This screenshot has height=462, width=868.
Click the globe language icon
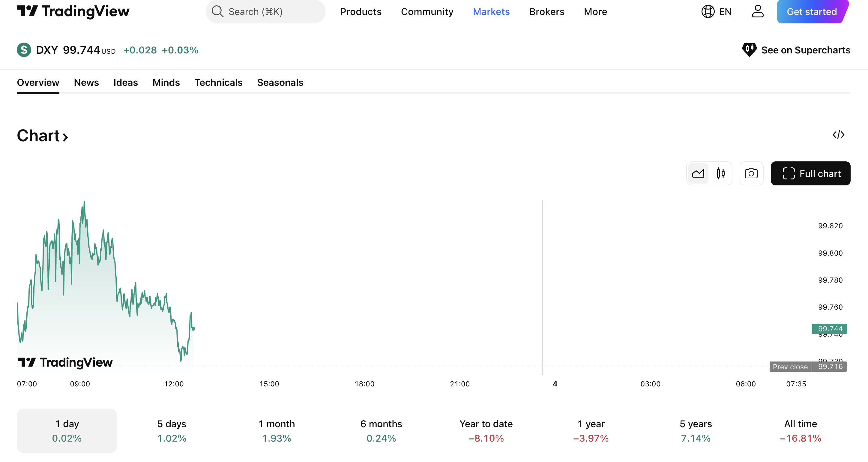click(708, 11)
